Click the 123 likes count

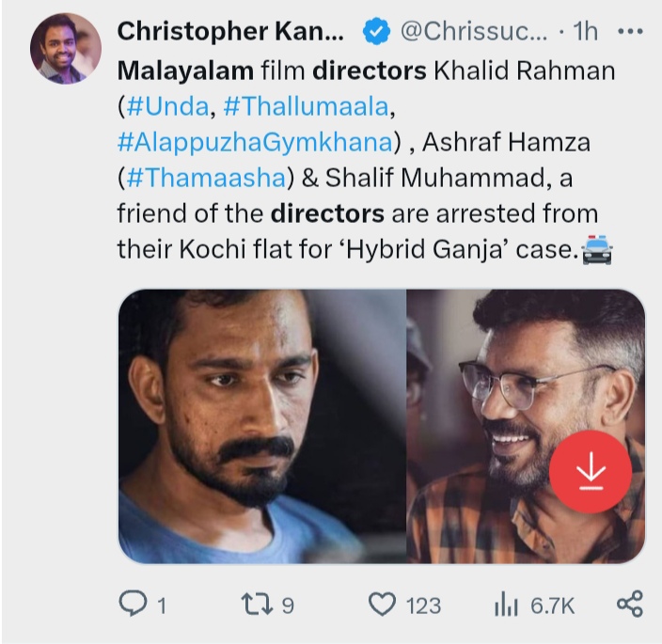[423, 606]
